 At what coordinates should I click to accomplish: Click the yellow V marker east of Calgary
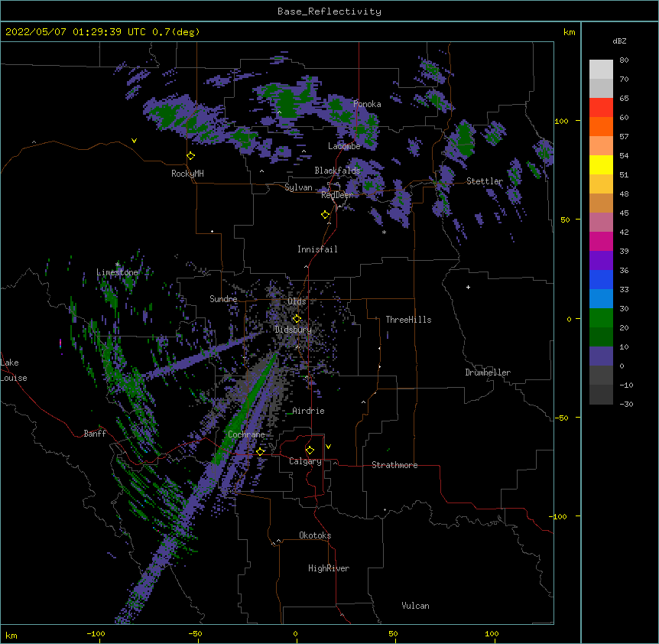pos(328,447)
